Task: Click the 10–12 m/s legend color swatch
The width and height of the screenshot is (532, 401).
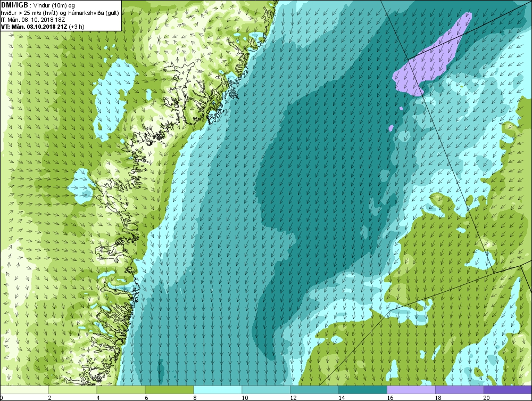Action: coord(266,390)
